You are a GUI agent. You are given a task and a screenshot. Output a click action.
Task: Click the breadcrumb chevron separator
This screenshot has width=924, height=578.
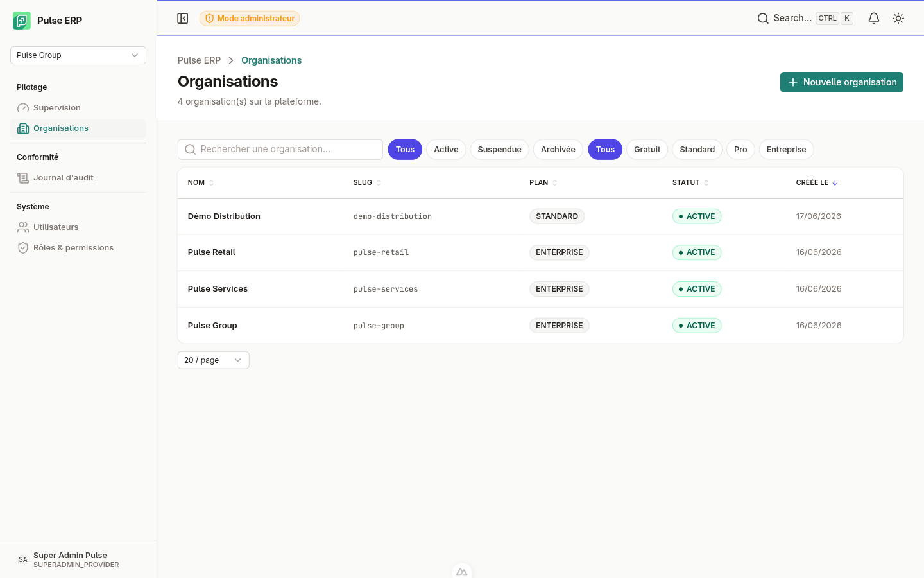click(231, 60)
